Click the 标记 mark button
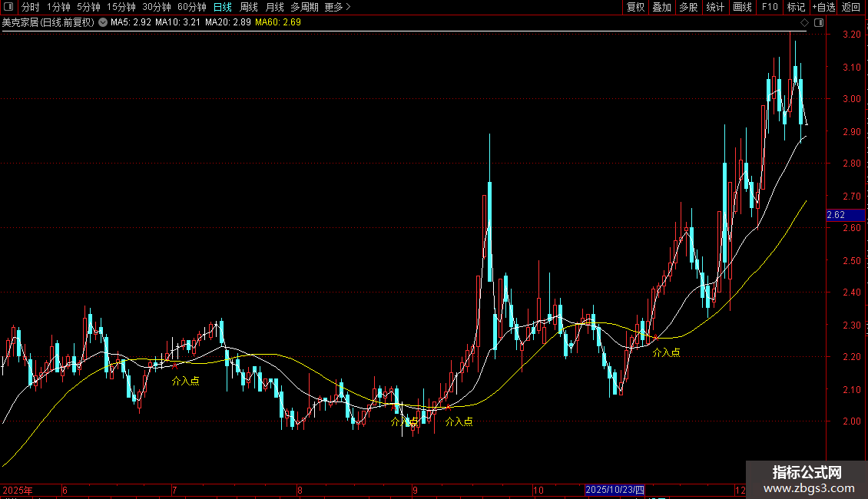The height and width of the screenshot is (499, 868). (796, 7)
